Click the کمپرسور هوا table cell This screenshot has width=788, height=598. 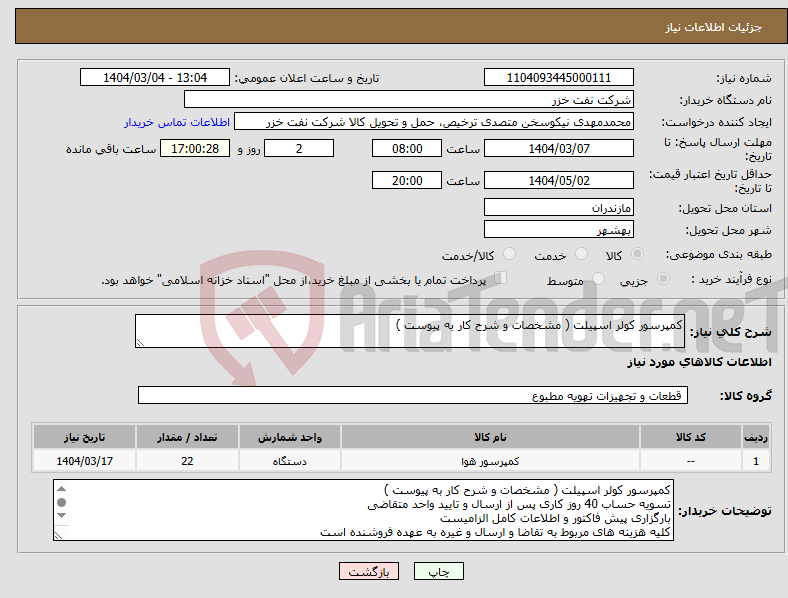490,461
